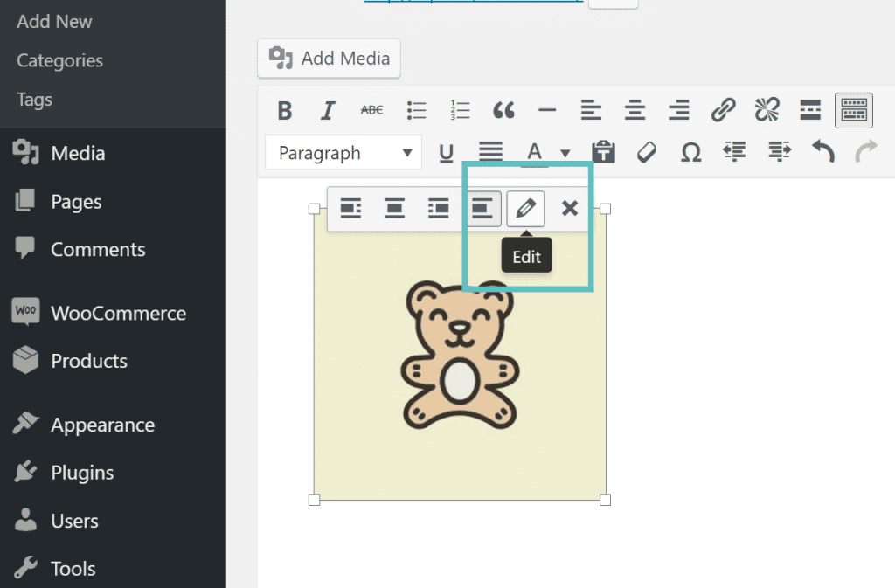
Task: Open the Categories submenu link
Action: 59,60
